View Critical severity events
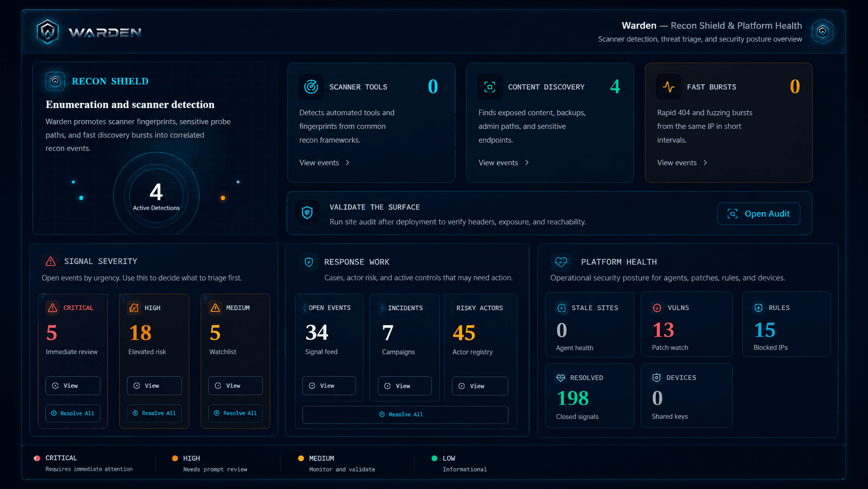The width and height of the screenshot is (868, 489). tap(73, 386)
